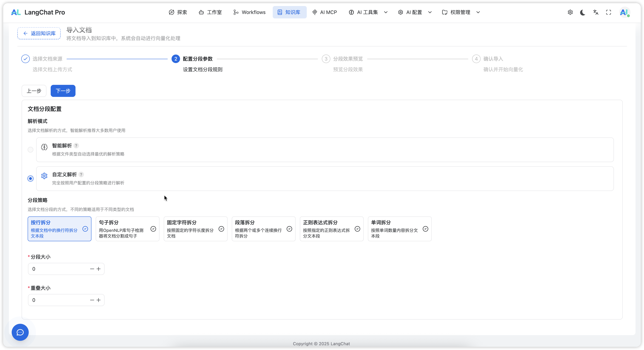Viewport: 644px width, 350px height.
Task: Click help icon next to 智能解析
Action: tap(76, 145)
